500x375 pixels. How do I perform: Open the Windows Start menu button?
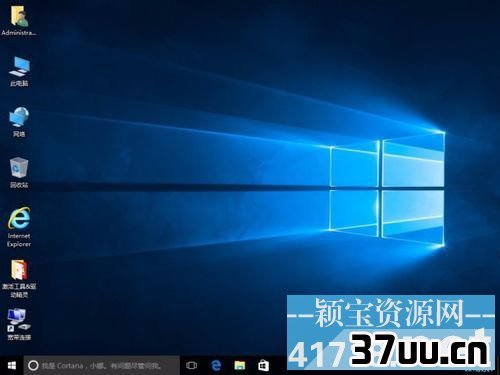12,365
